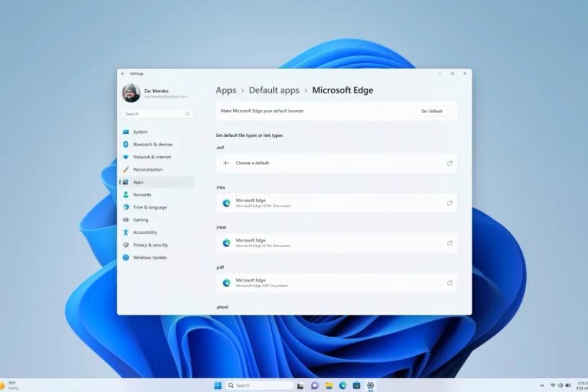Open the external link icon in .htm row
Viewport: 588px width, 392px height.
450,203
